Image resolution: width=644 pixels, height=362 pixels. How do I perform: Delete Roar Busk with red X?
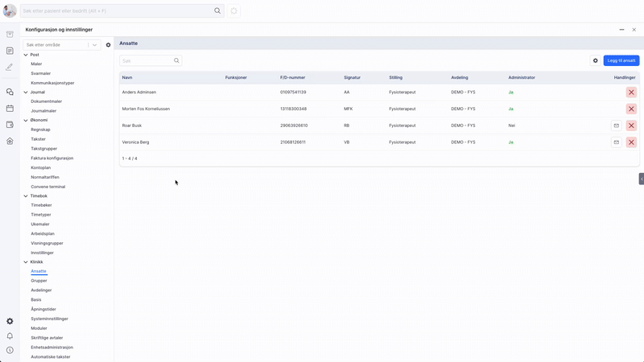631,125
